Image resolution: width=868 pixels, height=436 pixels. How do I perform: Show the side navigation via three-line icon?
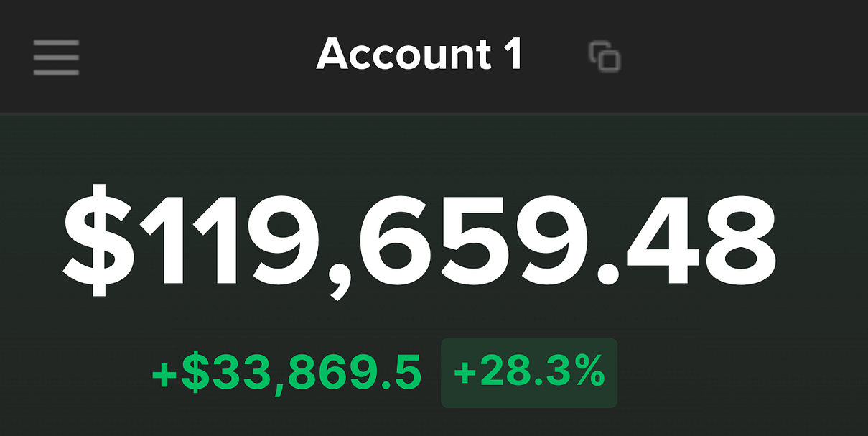coord(56,57)
